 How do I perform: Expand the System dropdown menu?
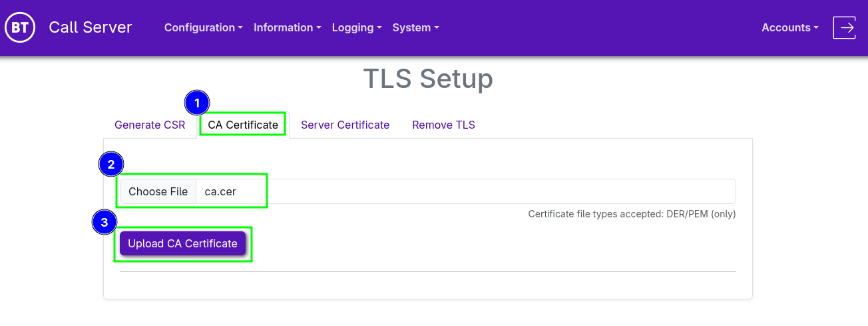point(415,27)
